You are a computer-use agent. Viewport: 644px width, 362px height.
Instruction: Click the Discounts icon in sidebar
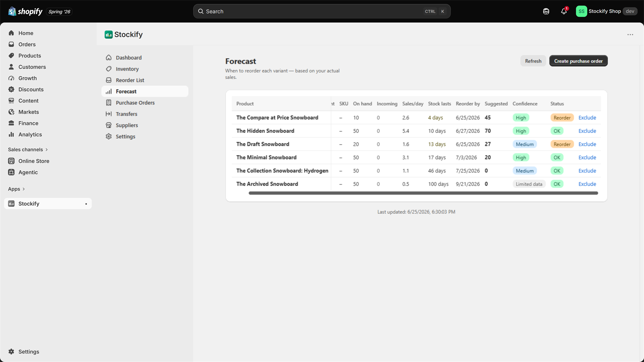click(x=11, y=89)
